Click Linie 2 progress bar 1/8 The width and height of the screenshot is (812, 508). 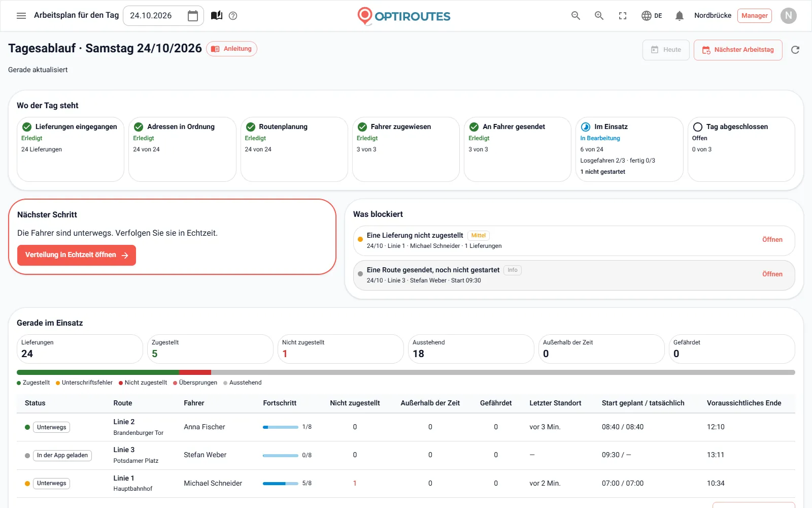point(280,427)
